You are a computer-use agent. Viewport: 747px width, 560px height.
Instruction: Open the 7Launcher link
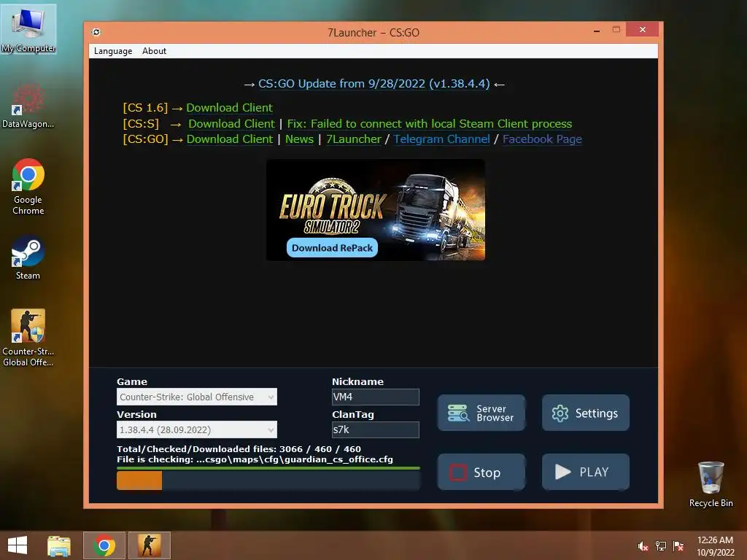click(354, 139)
